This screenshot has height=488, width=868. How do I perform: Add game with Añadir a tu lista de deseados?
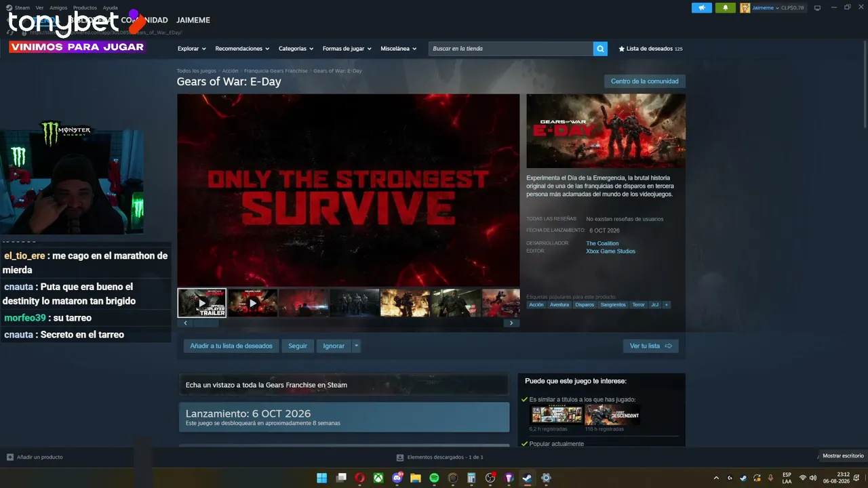pyautogui.click(x=231, y=346)
